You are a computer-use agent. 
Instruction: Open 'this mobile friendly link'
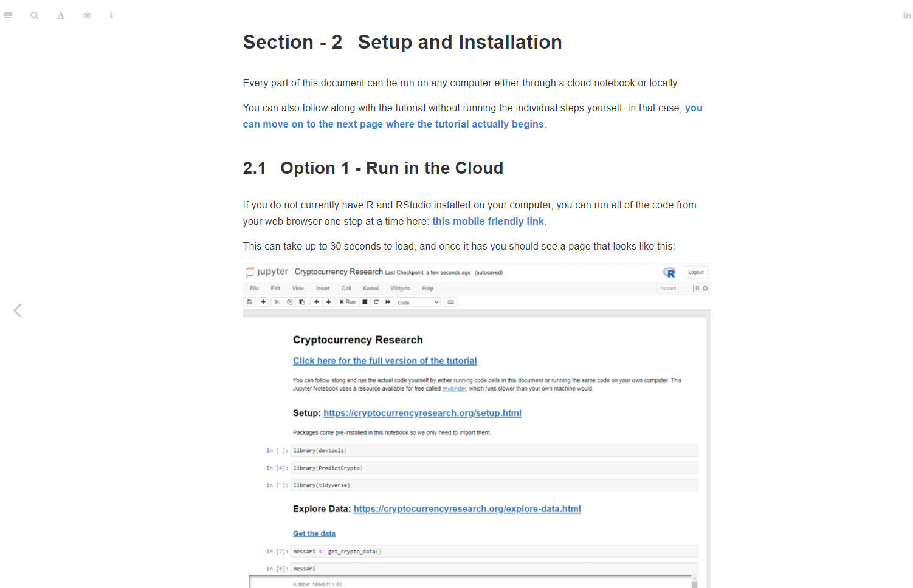(x=488, y=221)
